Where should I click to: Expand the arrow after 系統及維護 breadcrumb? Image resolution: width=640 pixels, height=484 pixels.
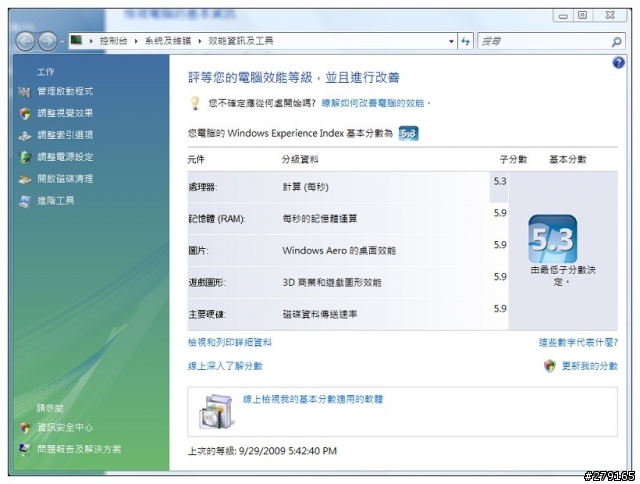(x=200, y=41)
